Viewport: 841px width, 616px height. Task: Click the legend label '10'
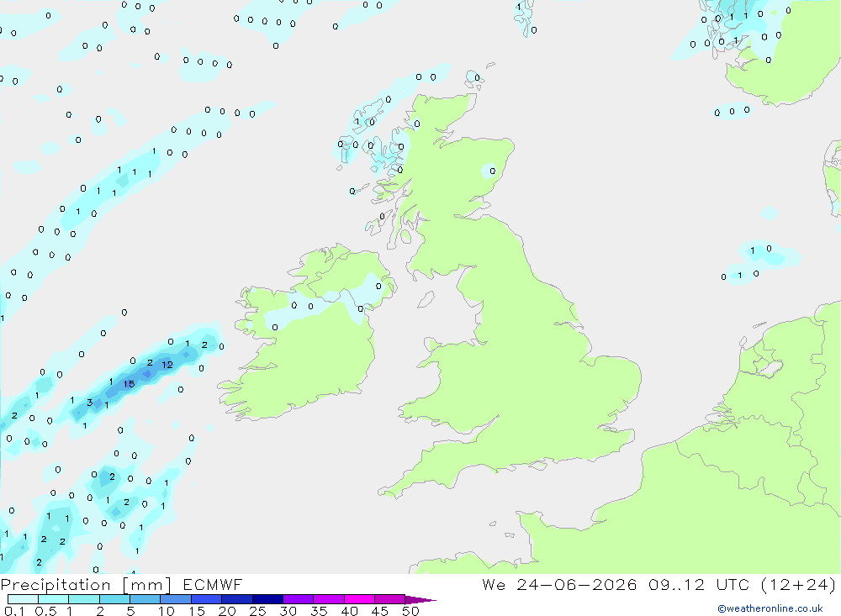[166, 611]
